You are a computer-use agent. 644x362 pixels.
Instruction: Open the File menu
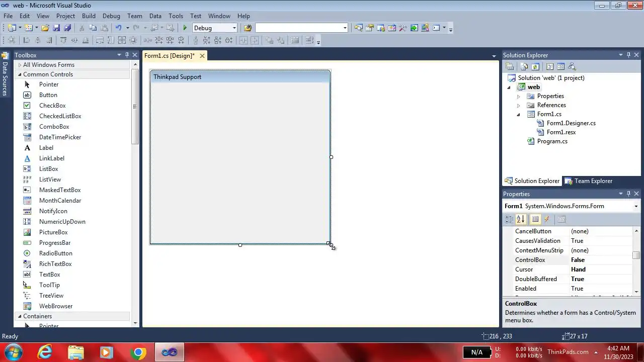[8, 16]
